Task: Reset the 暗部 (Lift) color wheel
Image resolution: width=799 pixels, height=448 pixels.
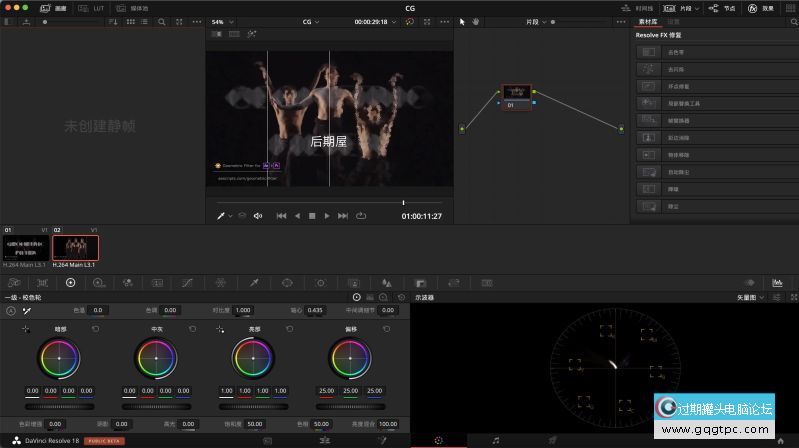Action: pos(95,328)
